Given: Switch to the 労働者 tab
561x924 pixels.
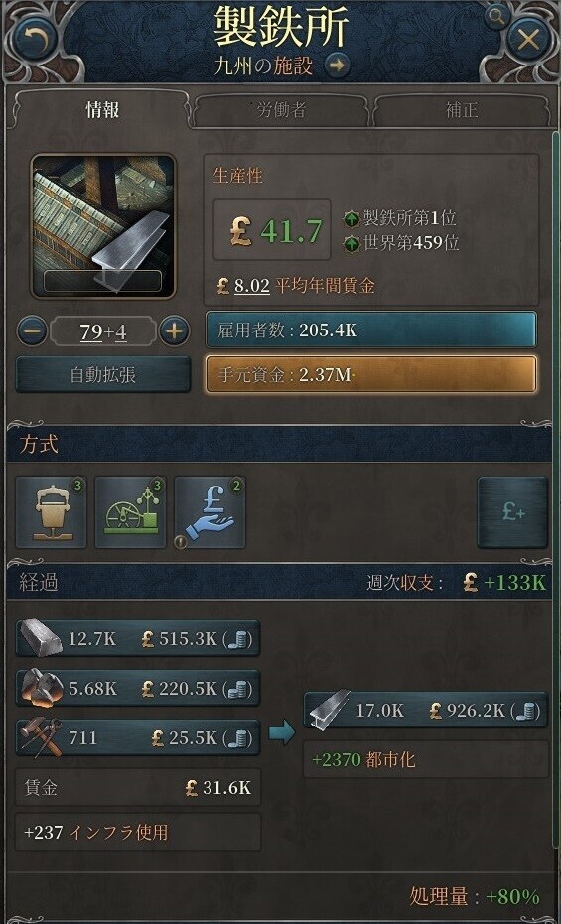Looking at the screenshot, I should pos(280,110).
